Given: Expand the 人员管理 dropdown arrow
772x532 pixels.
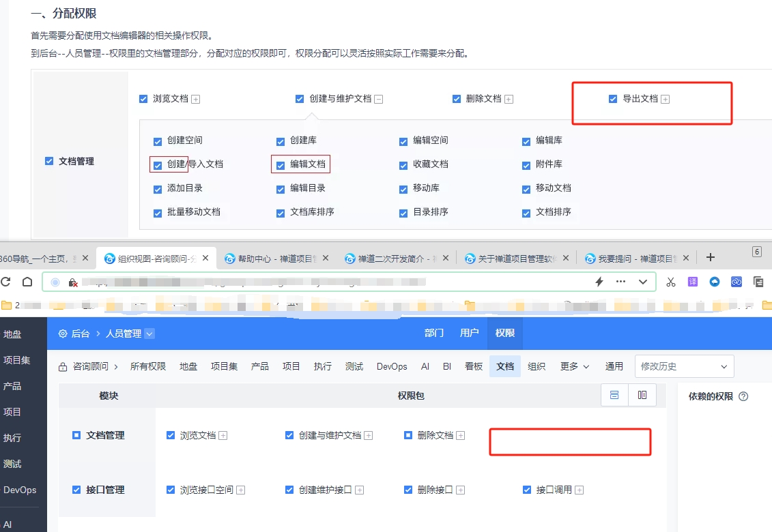Looking at the screenshot, I should 149,334.
